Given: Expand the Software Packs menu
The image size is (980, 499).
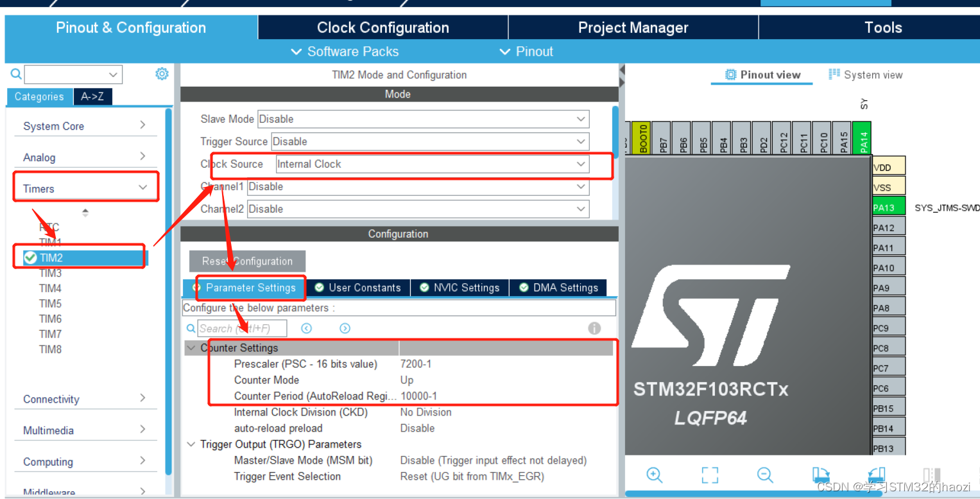Looking at the screenshot, I should pos(345,51).
